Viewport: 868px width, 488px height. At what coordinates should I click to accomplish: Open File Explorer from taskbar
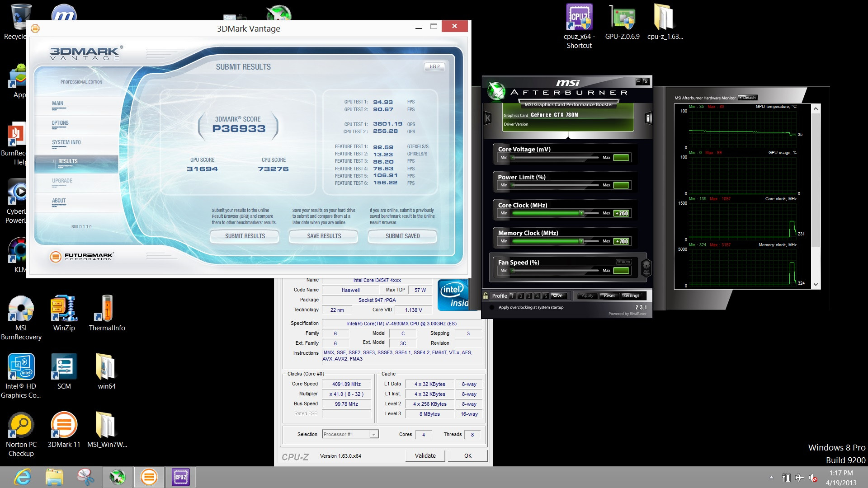(x=54, y=477)
